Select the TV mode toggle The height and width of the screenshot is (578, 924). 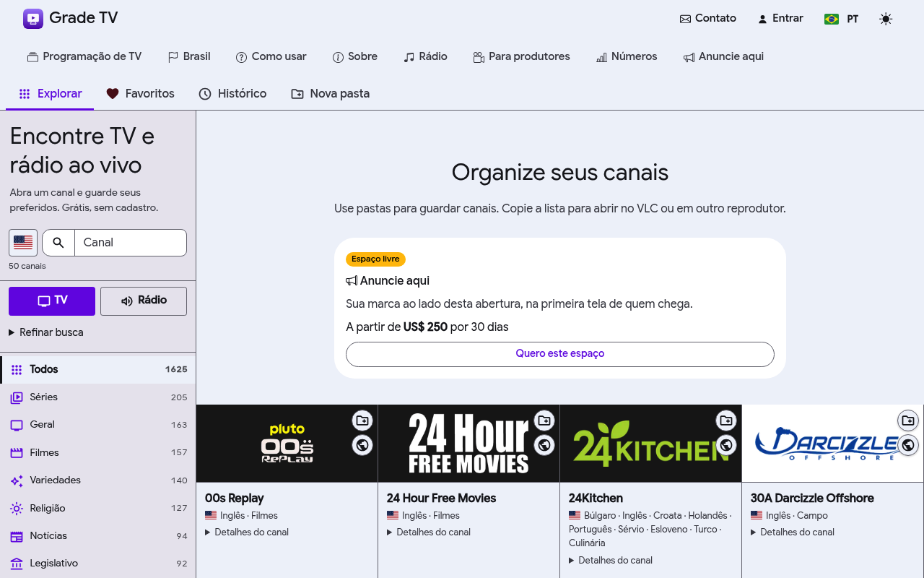point(52,301)
